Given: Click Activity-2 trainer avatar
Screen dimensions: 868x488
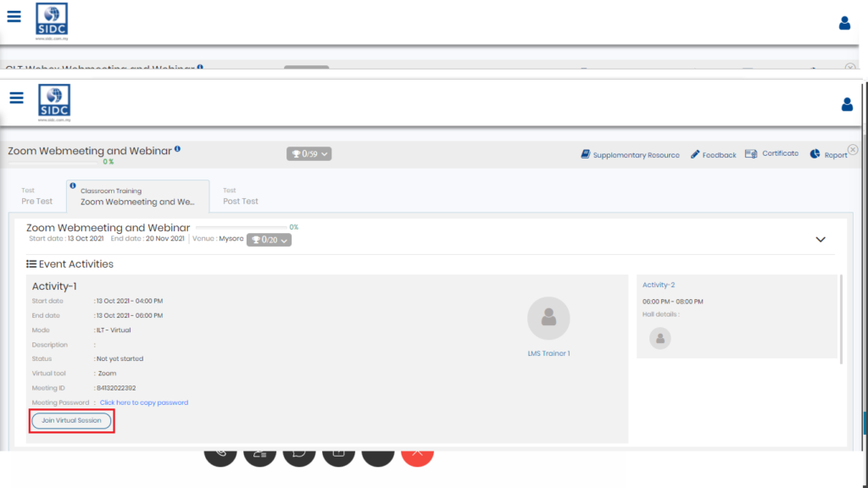Looking at the screenshot, I should 659,338.
